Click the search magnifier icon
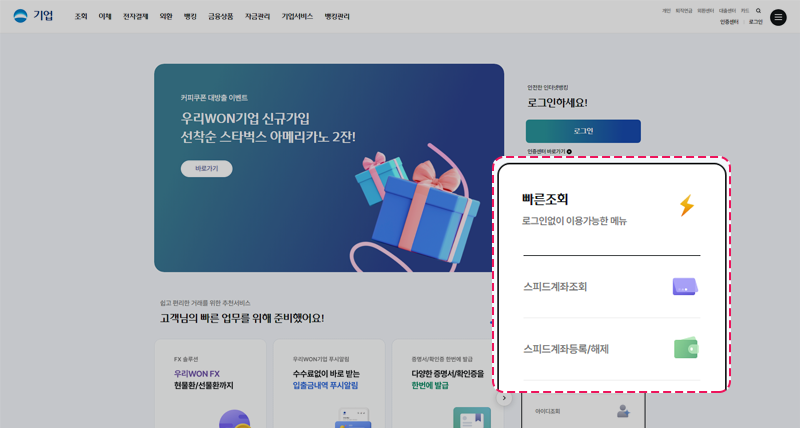The width and height of the screenshot is (800, 428). pos(758,11)
